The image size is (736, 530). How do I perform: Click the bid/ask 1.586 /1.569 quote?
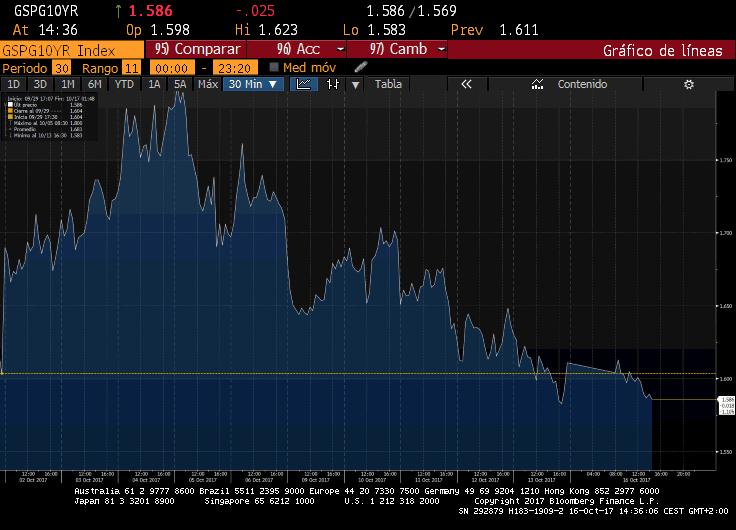[411, 11]
